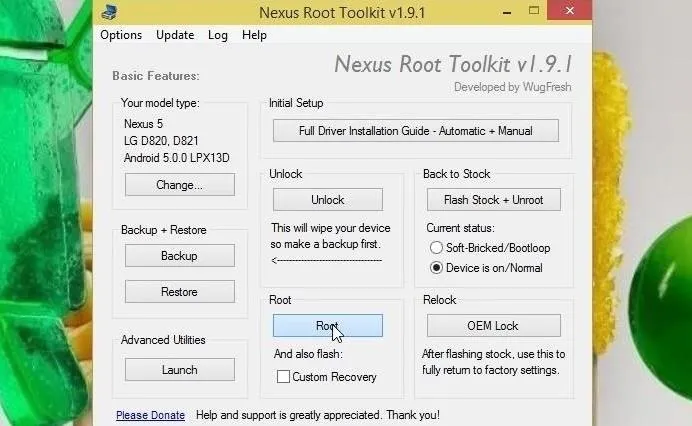Follow the Please Donate link
This screenshot has height=426, width=692.
tap(150, 415)
